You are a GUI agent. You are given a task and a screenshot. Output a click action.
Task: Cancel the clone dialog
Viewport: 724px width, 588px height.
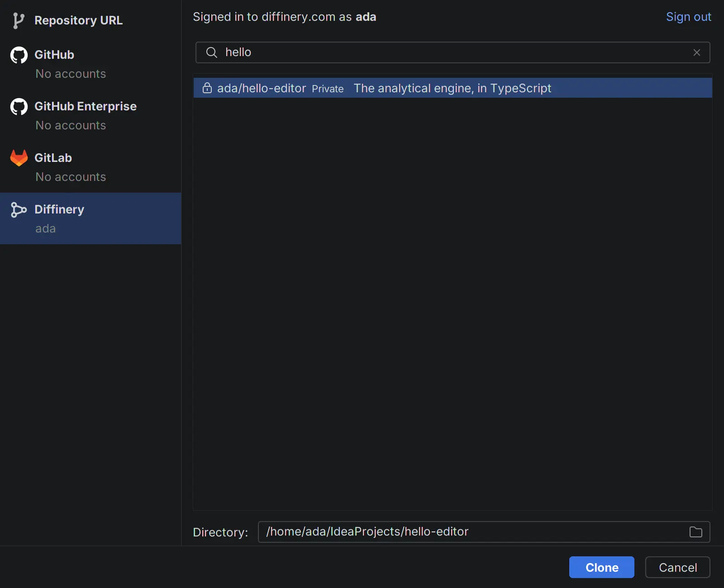(678, 567)
